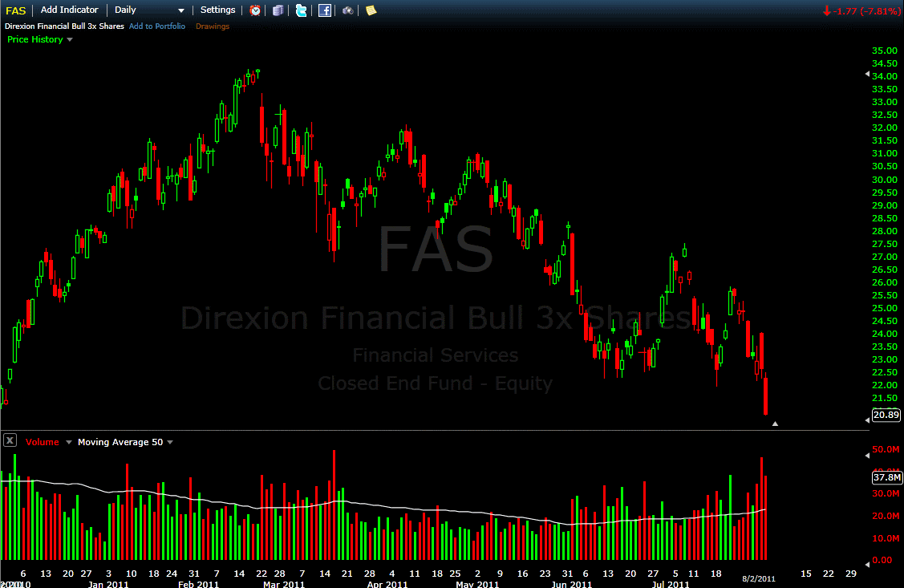The width and height of the screenshot is (904, 588).
Task: Click the Jan 2011 month label
Action: click(108, 584)
